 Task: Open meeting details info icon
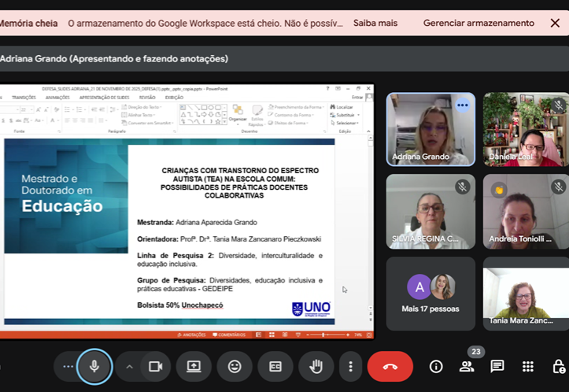click(436, 366)
